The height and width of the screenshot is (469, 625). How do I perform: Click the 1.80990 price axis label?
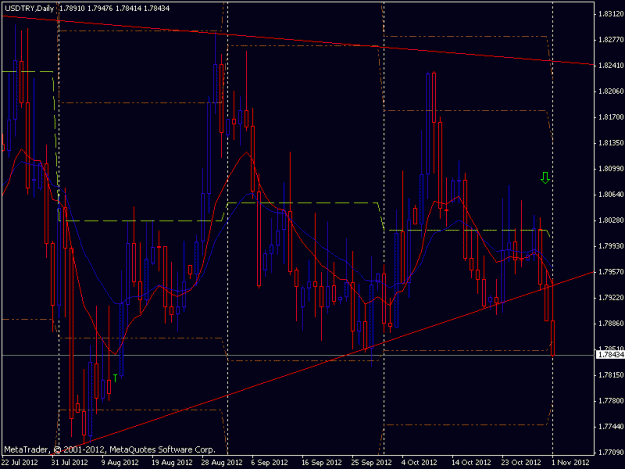coord(611,169)
